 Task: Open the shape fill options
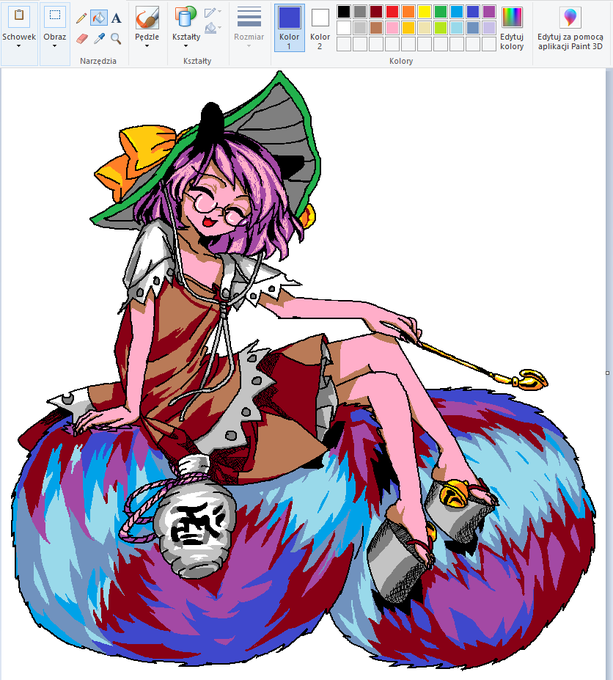pyautogui.click(x=212, y=29)
